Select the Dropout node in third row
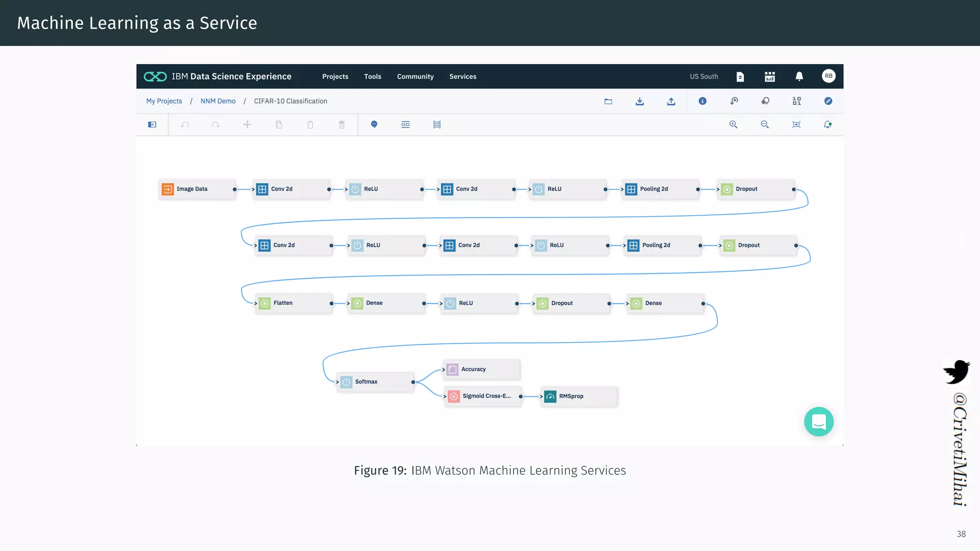 click(572, 303)
